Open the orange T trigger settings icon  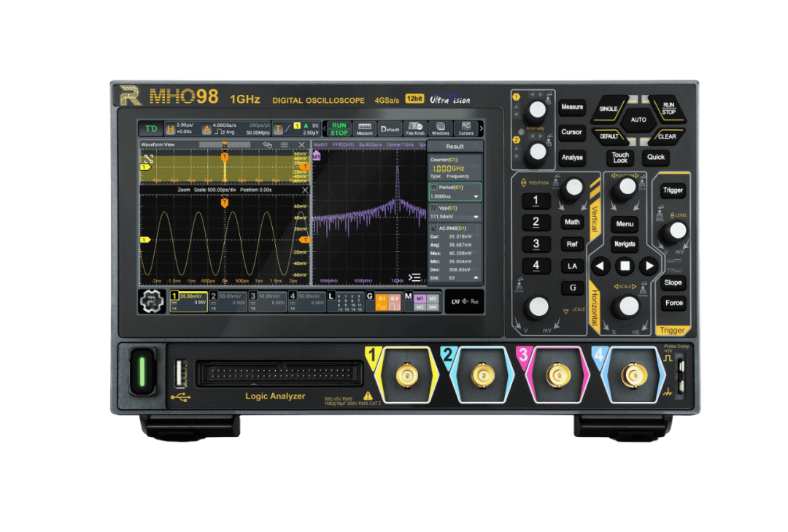click(278, 130)
